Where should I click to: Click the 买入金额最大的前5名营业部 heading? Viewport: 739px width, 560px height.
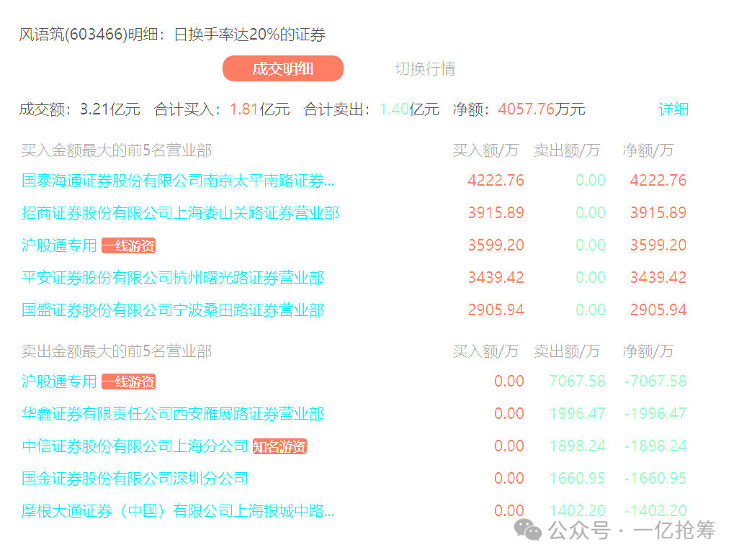point(117,150)
